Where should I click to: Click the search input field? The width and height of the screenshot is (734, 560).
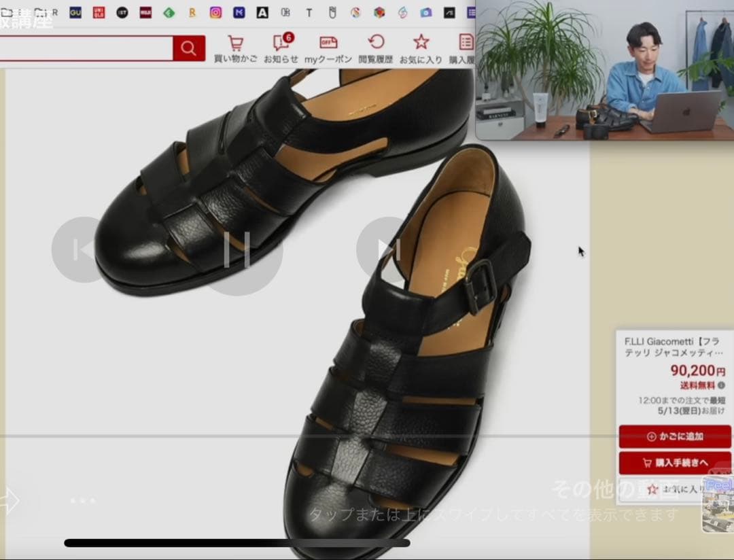point(85,48)
